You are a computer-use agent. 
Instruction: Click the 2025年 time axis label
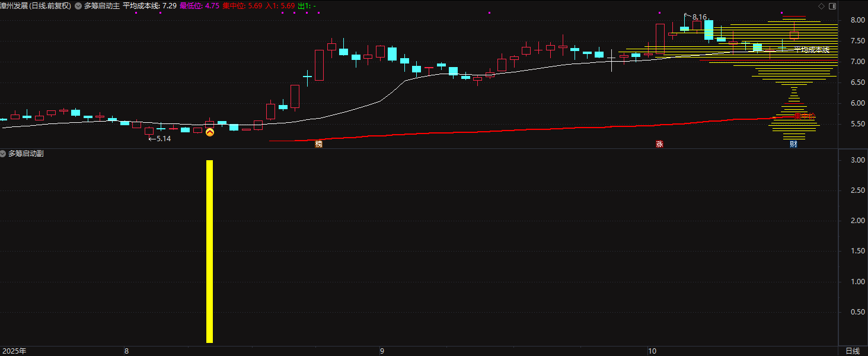click(13, 351)
